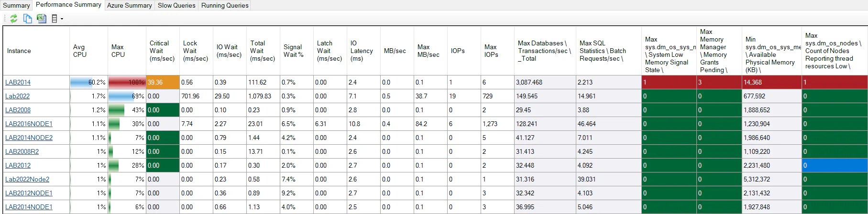Open the LAB2012NODE1 instance link
Screen dimensions: 868x214
(x=29, y=193)
